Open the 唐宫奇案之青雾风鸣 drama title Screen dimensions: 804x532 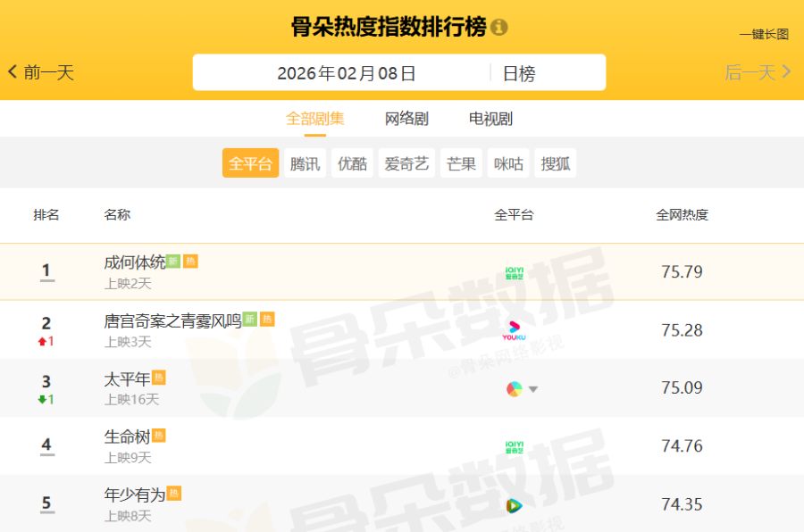pos(172,320)
